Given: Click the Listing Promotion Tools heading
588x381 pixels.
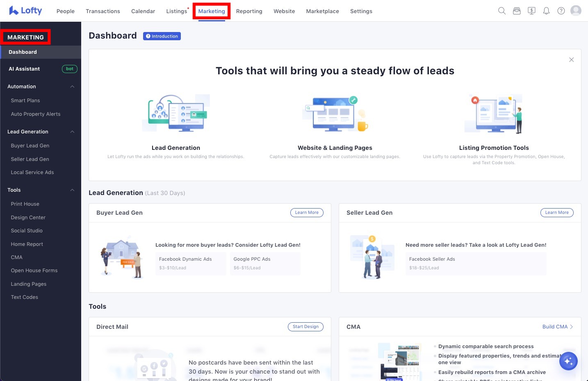Looking at the screenshot, I should (494, 148).
